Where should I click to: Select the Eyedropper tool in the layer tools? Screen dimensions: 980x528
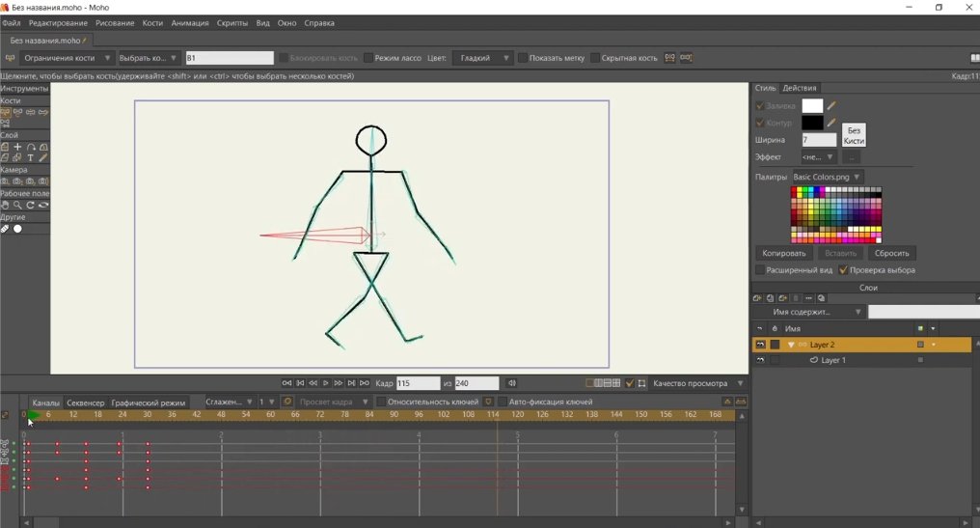click(43, 157)
